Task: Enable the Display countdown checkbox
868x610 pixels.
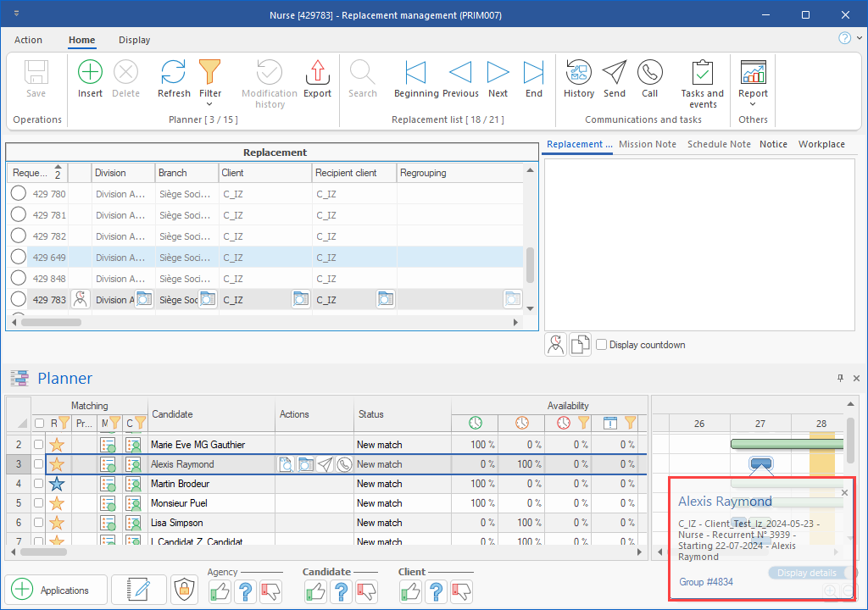Action: click(601, 345)
